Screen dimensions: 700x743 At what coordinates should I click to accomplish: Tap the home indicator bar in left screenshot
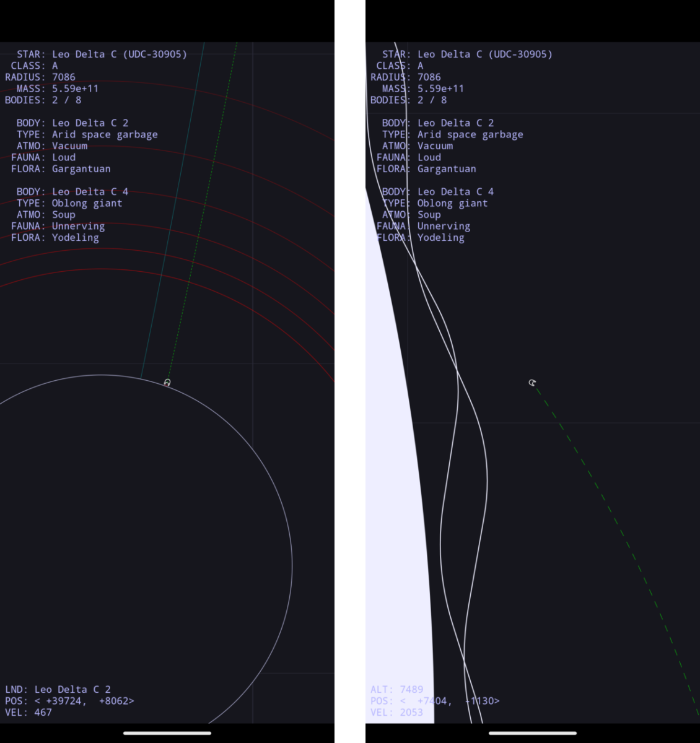coord(167,733)
